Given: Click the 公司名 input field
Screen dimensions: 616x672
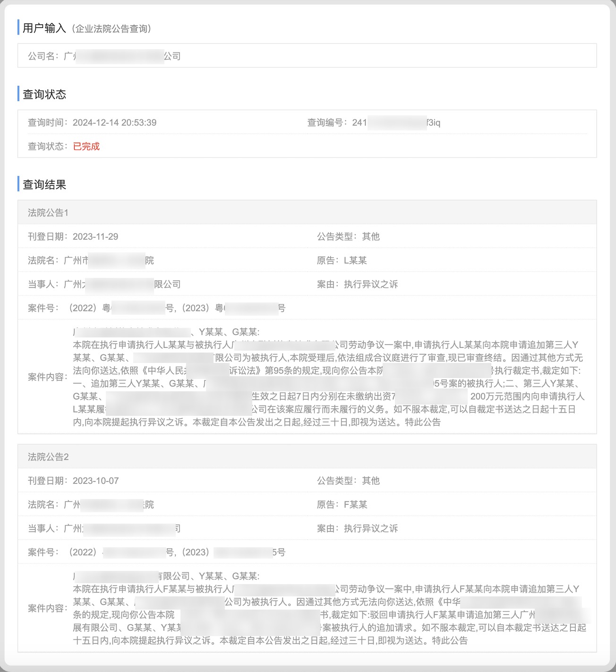Looking at the screenshot, I should [307, 56].
